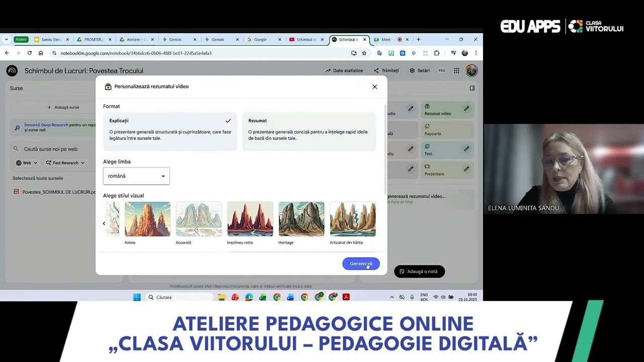
Task: Bookmark this page with star icon
Action: point(364,53)
